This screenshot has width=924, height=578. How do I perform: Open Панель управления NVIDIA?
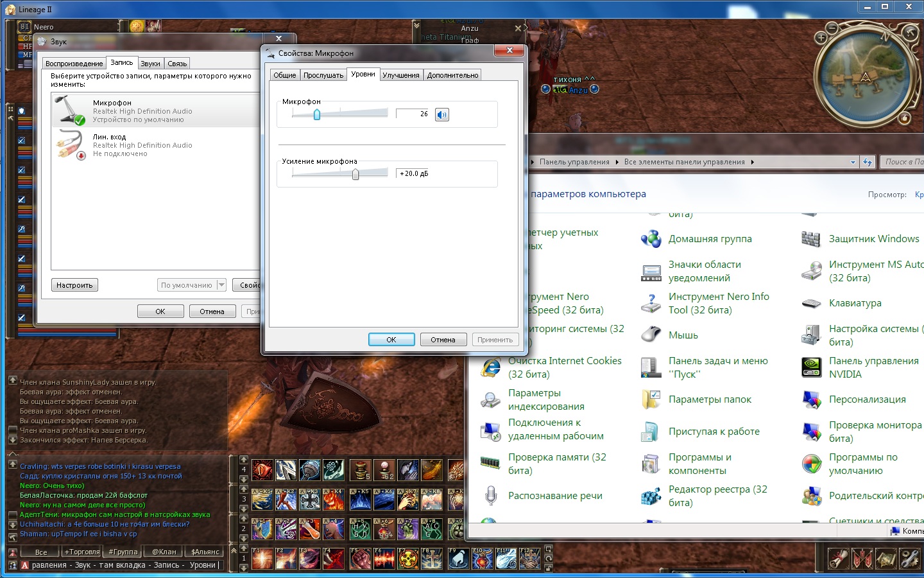click(x=860, y=367)
